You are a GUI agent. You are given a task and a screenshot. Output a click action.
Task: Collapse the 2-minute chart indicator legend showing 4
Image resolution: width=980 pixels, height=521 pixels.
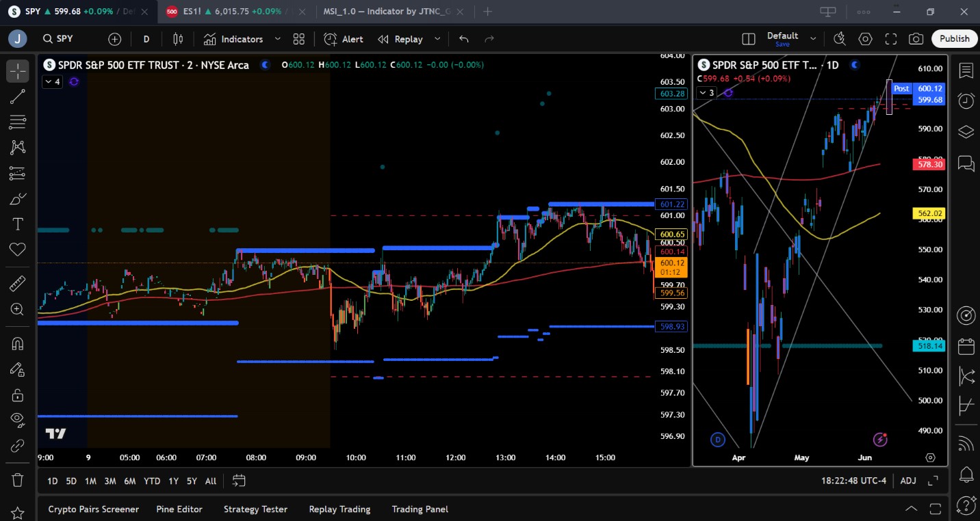[x=53, y=82]
